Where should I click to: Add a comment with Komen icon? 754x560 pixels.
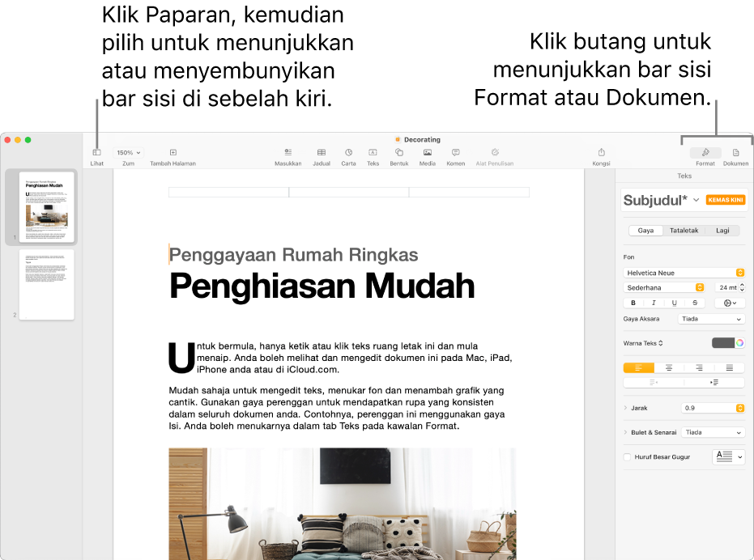coord(456,152)
